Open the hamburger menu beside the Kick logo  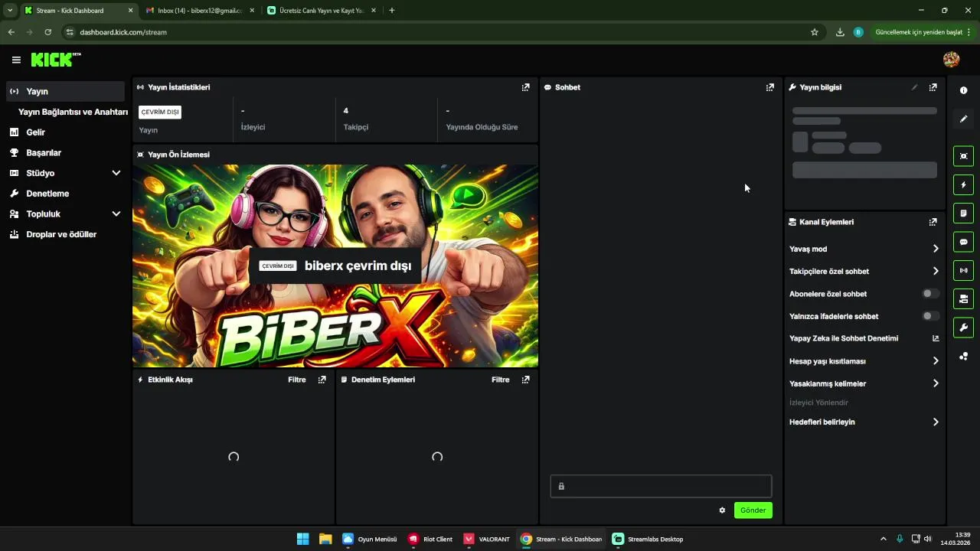(16, 60)
